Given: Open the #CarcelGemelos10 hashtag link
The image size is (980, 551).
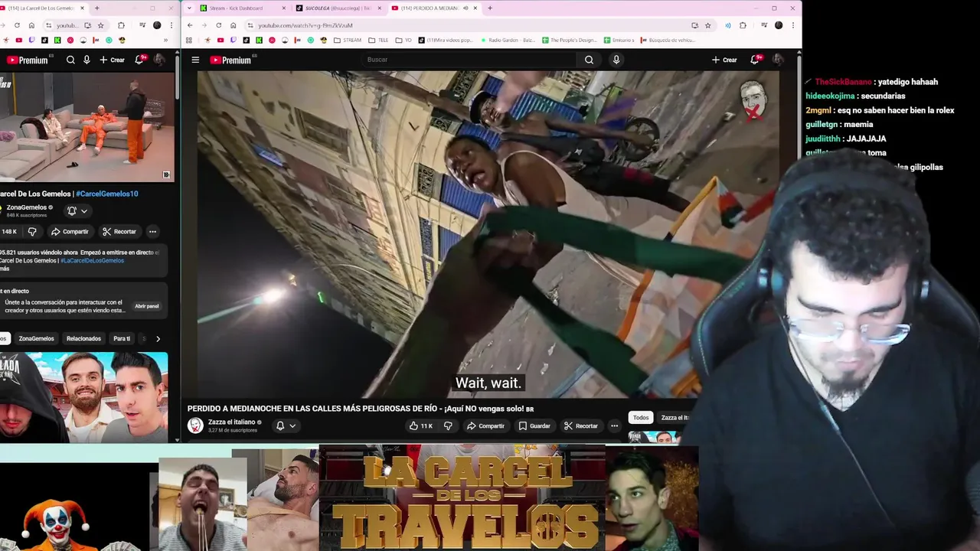Looking at the screenshot, I should [107, 194].
